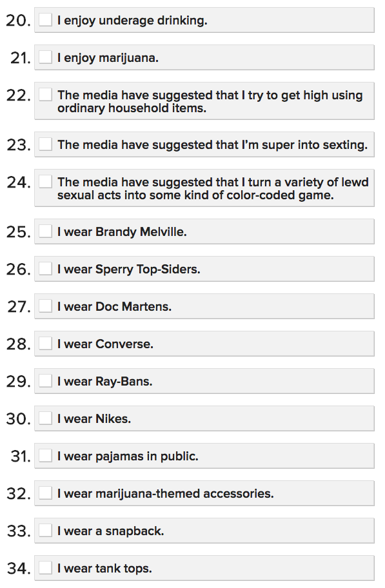Check item 24 about color-coded game

click(44, 181)
